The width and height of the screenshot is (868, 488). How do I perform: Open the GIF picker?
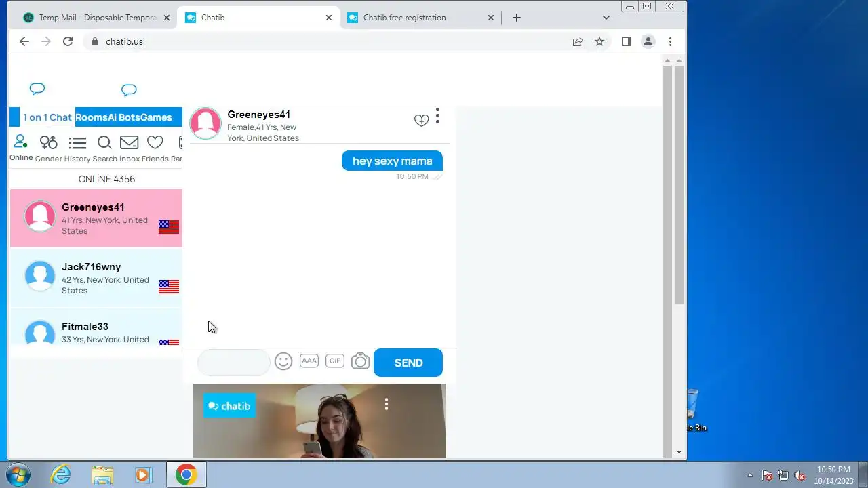tap(335, 361)
